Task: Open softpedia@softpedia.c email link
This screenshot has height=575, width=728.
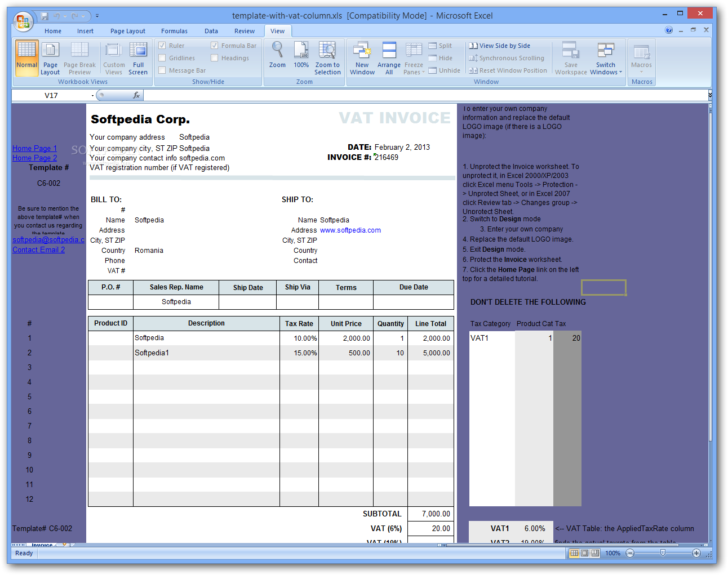Action: (x=49, y=239)
